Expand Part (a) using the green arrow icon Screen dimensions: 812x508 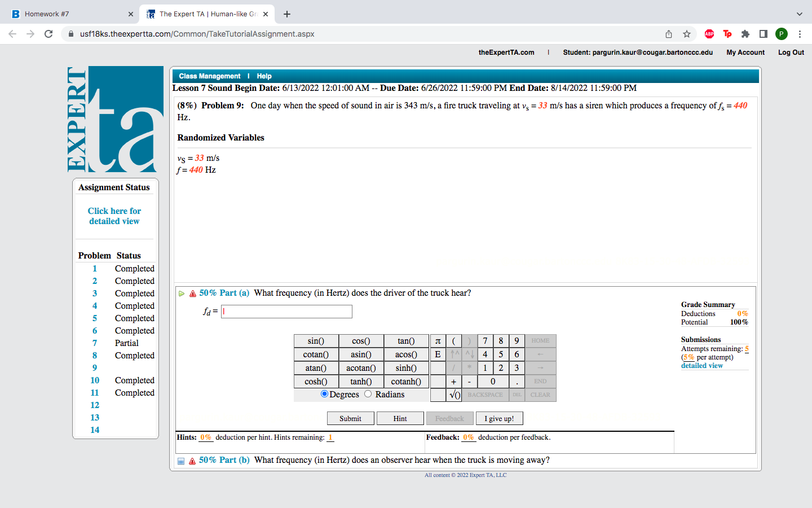point(182,293)
